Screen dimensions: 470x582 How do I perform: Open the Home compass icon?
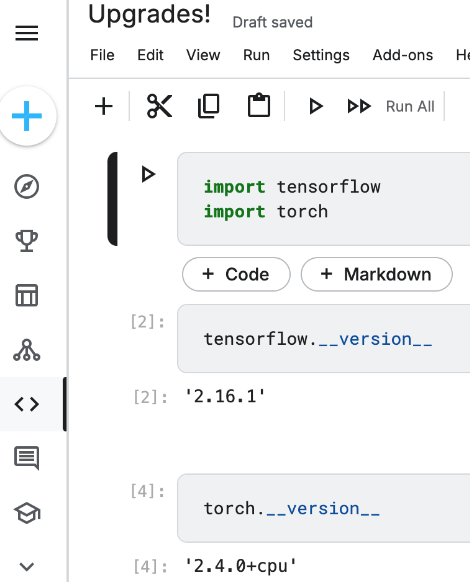click(x=27, y=186)
